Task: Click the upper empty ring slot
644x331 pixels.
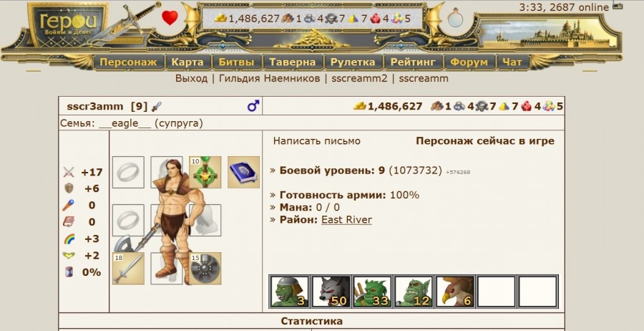Action: click(x=128, y=172)
